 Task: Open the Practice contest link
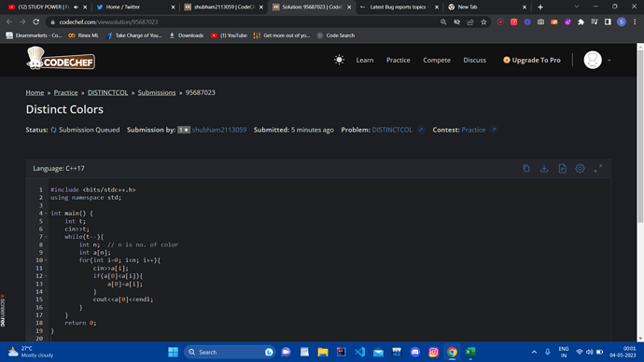coord(473,130)
